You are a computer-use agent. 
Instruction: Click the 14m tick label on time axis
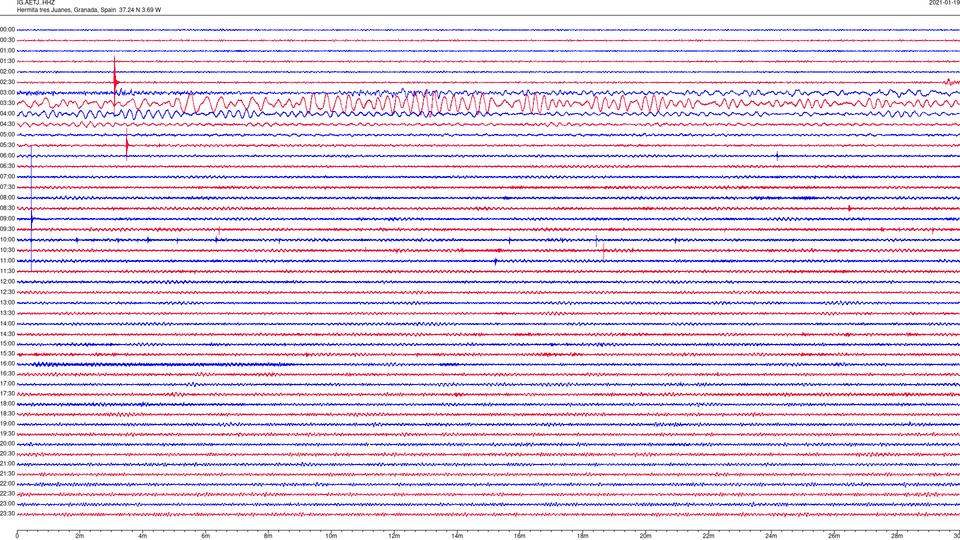pyautogui.click(x=457, y=536)
